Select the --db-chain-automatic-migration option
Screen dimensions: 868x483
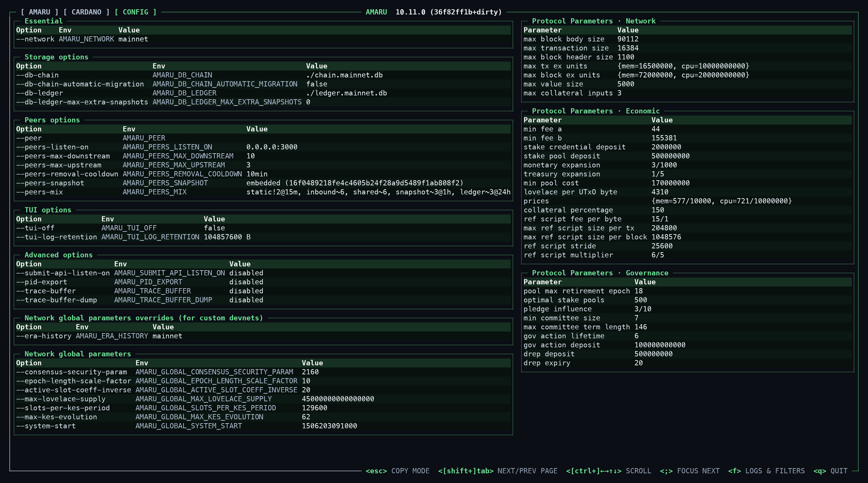[x=80, y=84]
